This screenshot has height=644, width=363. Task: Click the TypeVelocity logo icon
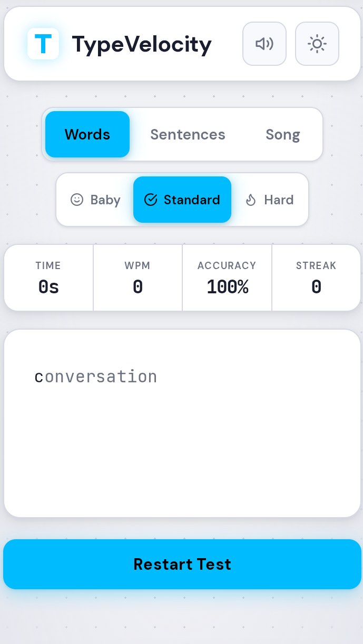point(43,44)
